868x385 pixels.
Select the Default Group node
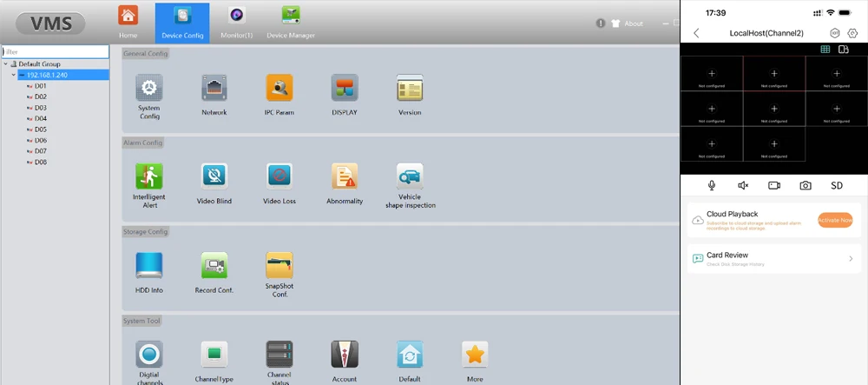coord(39,63)
